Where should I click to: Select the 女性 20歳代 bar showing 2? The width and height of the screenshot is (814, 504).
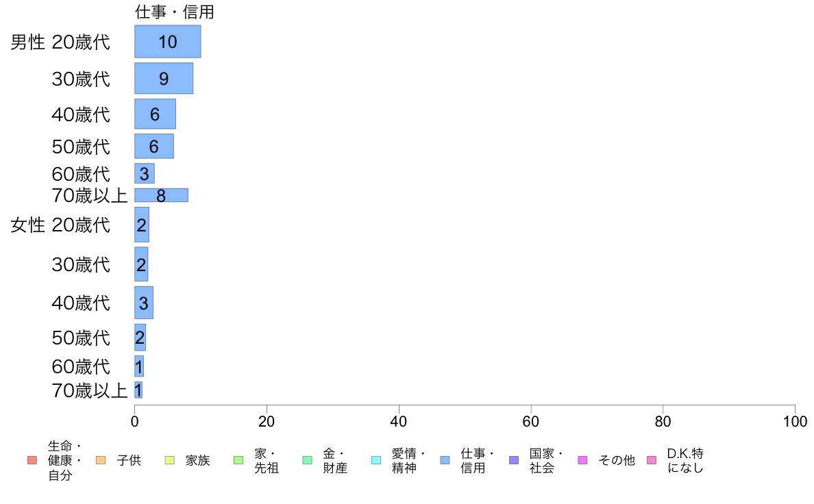point(142,225)
